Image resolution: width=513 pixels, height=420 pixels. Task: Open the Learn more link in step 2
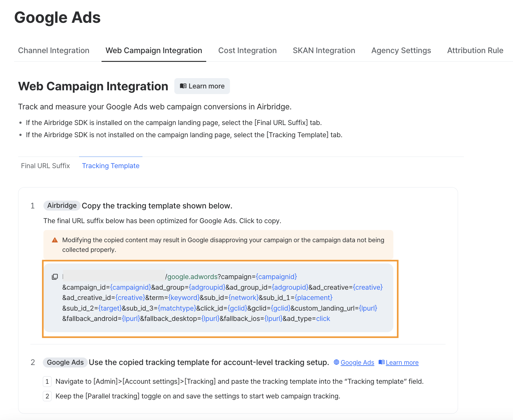click(x=402, y=362)
